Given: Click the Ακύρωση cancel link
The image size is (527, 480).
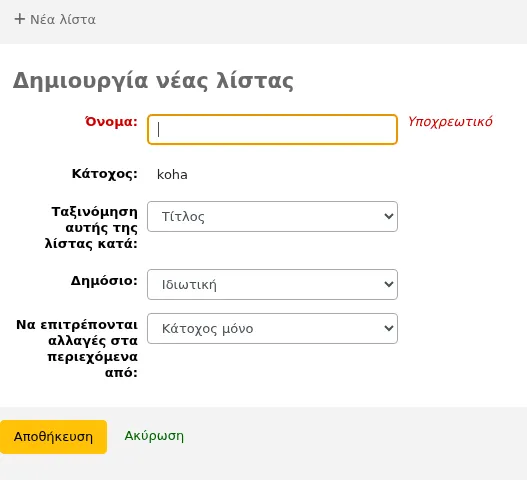Looking at the screenshot, I should click(x=154, y=436).
